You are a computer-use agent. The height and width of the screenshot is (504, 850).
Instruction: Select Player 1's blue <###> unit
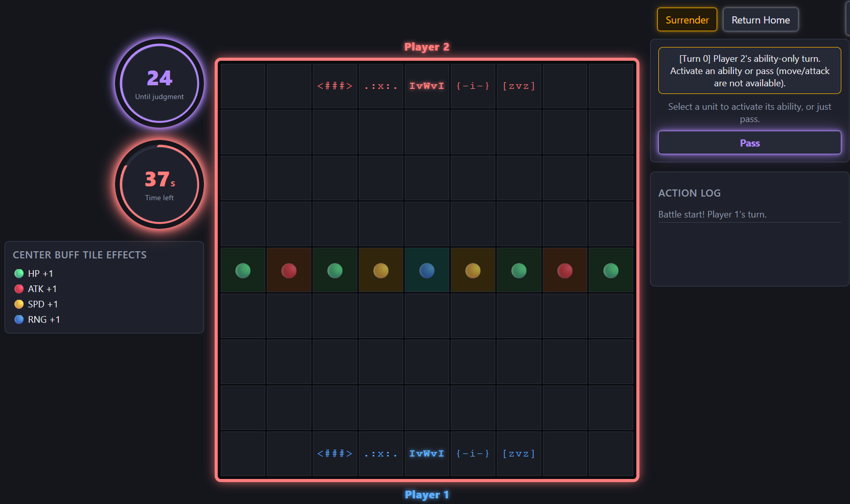[335, 453]
